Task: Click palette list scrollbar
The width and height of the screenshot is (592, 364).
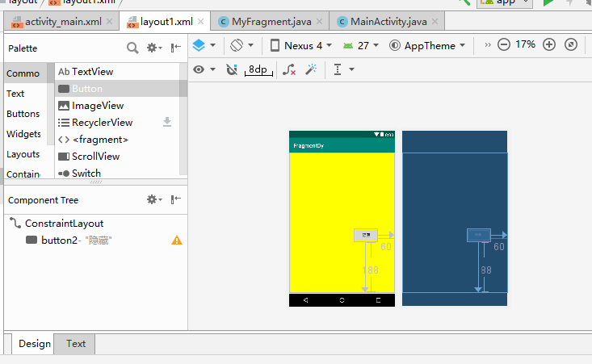Action: tap(183, 119)
